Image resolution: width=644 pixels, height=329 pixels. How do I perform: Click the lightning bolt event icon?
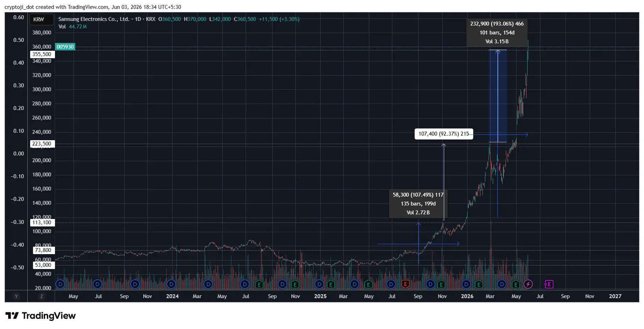528,284
